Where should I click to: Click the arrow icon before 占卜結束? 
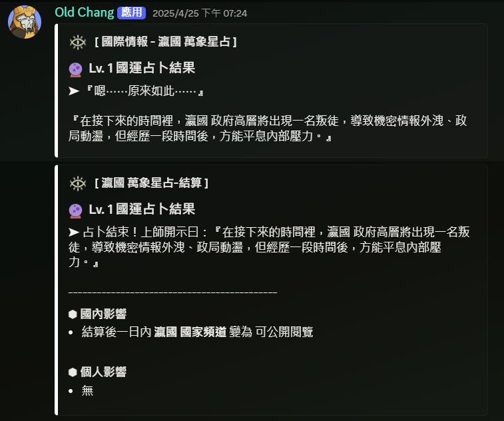point(74,232)
